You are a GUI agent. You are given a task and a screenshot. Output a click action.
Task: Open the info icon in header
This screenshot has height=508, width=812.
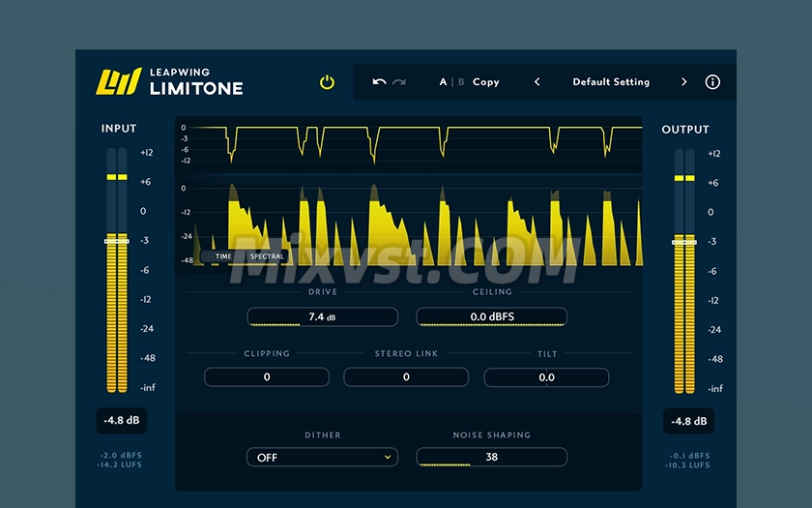click(712, 82)
